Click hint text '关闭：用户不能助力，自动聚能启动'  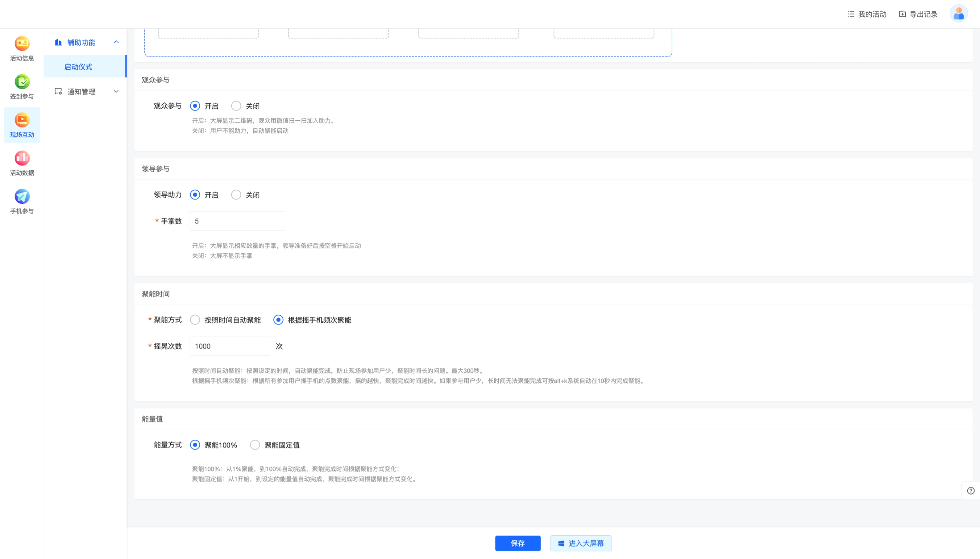(x=240, y=131)
